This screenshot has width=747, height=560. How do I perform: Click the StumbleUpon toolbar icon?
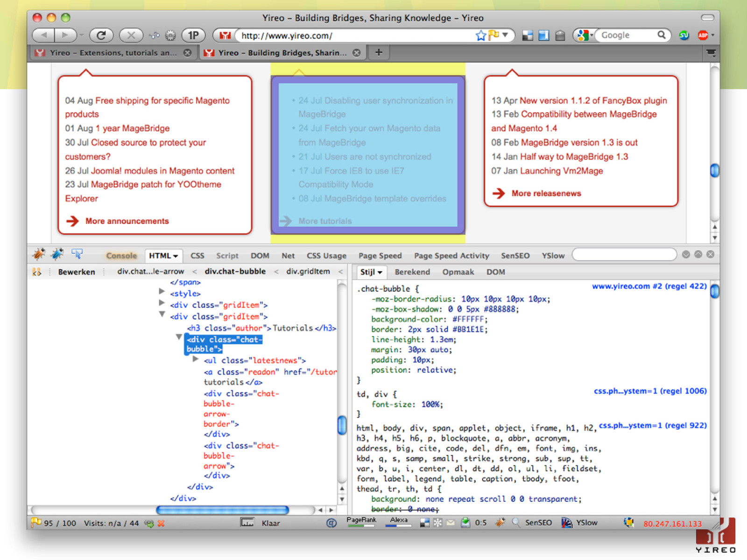point(684,35)
